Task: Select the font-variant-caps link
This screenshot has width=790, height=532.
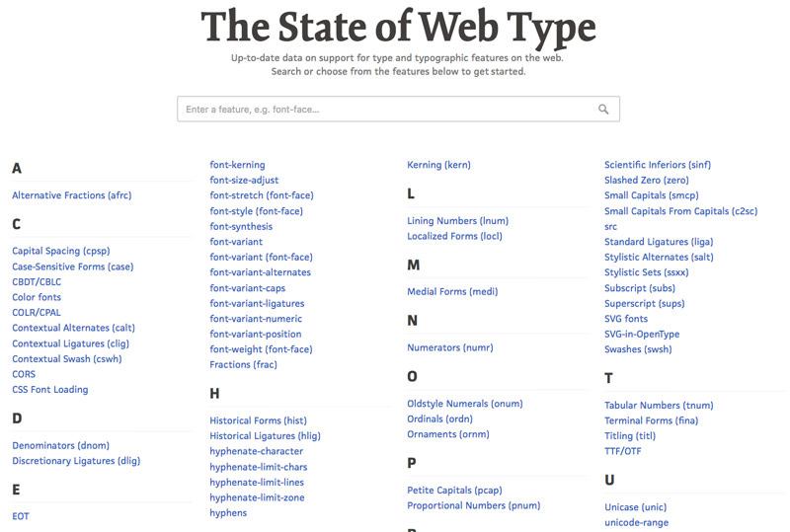Action: (x=247, y=288)
